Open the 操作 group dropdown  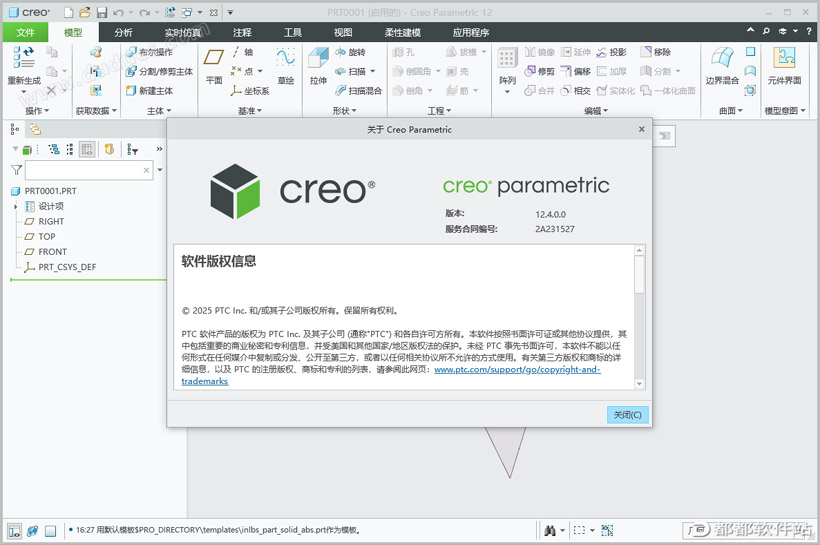[x=37, y=110]
